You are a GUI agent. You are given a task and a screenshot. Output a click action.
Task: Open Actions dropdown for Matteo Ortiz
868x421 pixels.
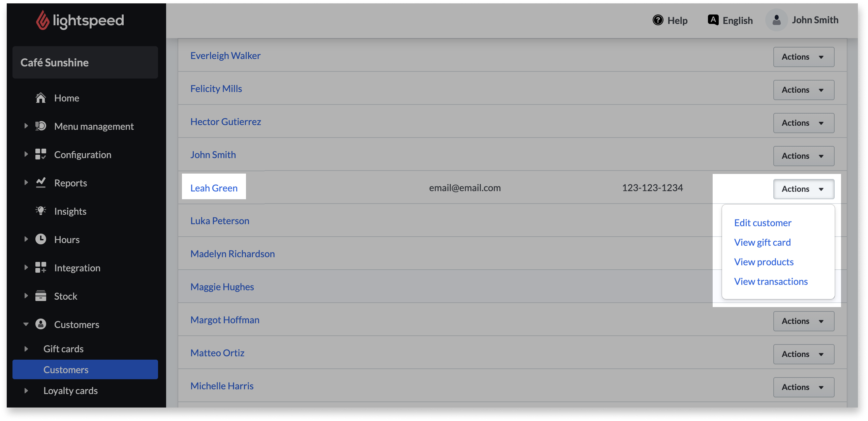pos(803,354)
